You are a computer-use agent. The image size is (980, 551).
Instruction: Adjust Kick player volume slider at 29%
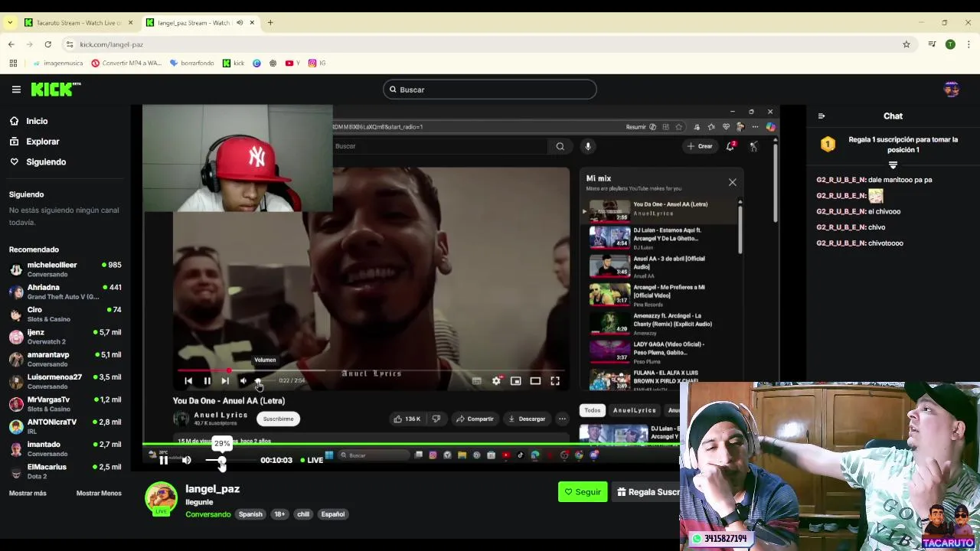point(221,460)
